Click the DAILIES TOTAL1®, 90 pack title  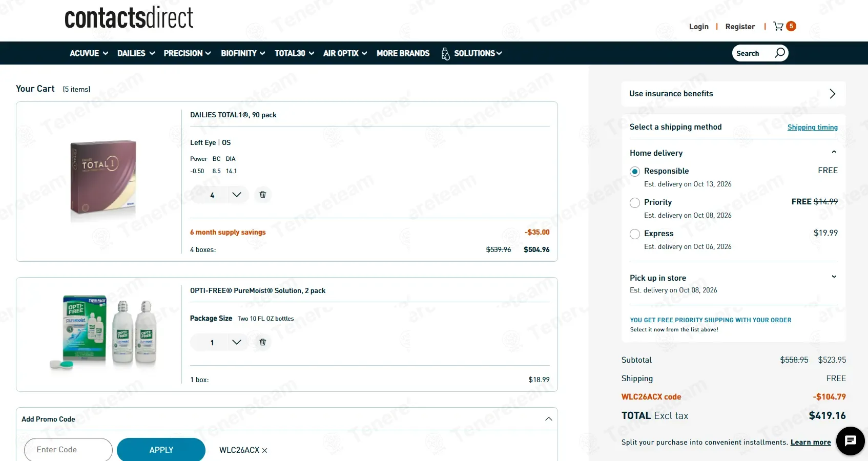[x=233, y=115]
